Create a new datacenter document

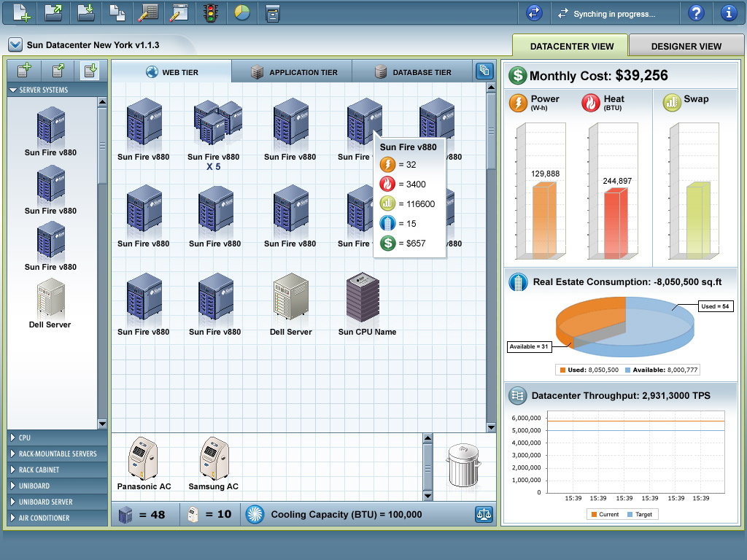(x=22, y=13)
